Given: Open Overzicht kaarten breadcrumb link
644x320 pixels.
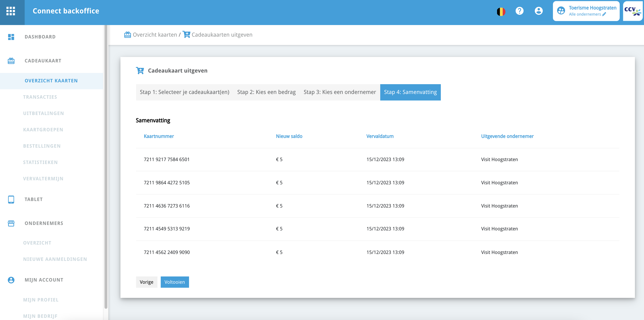Looking at the screenshot, I should (x=155, y=35).
